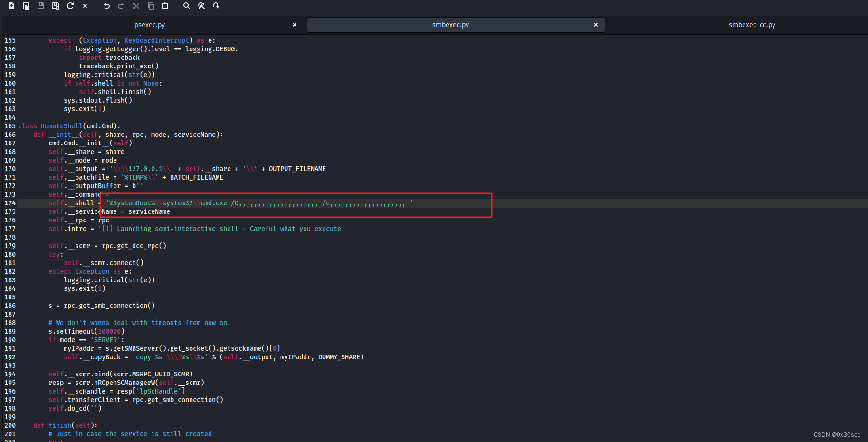
Task: Click the 'myIPaddr = s.getSMBServer()' line
Action: click(x=172, y=348)
